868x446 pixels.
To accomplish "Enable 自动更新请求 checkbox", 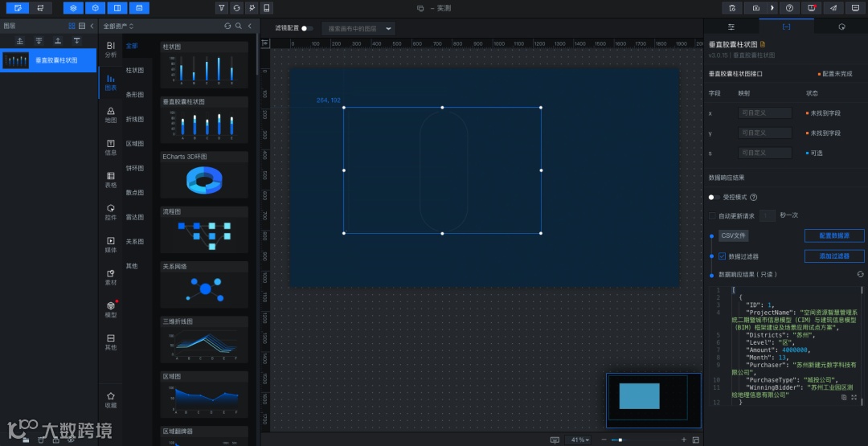I will [x=712, y=215].
